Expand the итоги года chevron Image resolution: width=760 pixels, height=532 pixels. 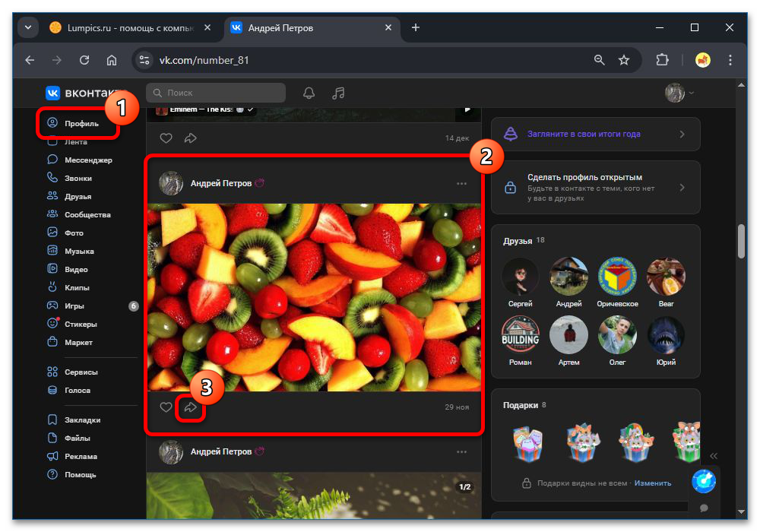(682, 135)
